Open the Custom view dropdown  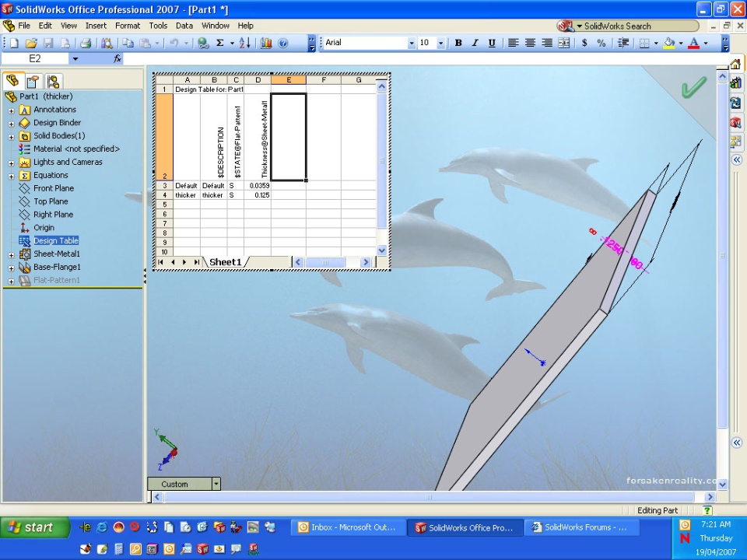216,484
